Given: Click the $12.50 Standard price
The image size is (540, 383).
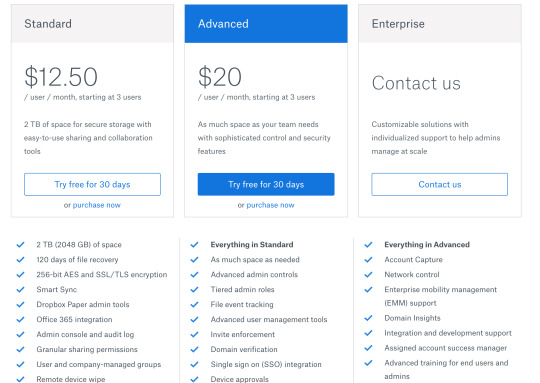Looking at the screenshot, I should (x=61, y=76).
